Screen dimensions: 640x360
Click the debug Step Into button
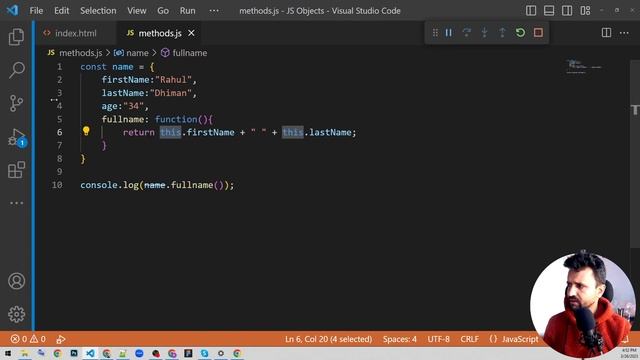[x=484, y=33]
